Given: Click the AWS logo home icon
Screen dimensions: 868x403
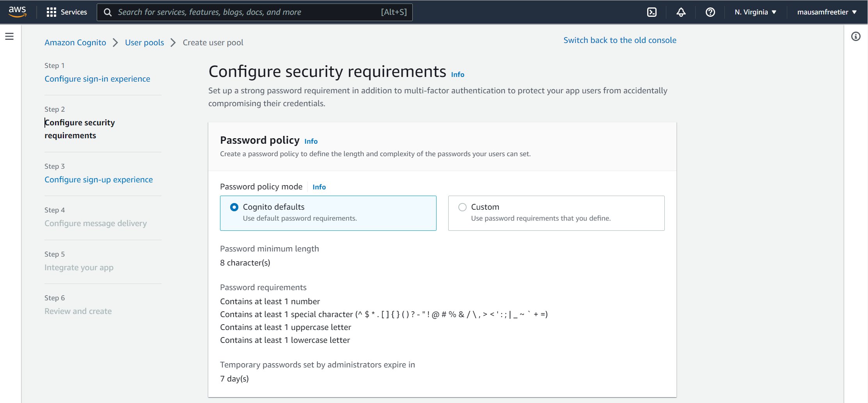Looking at the screenshot, I should (18, 12).
